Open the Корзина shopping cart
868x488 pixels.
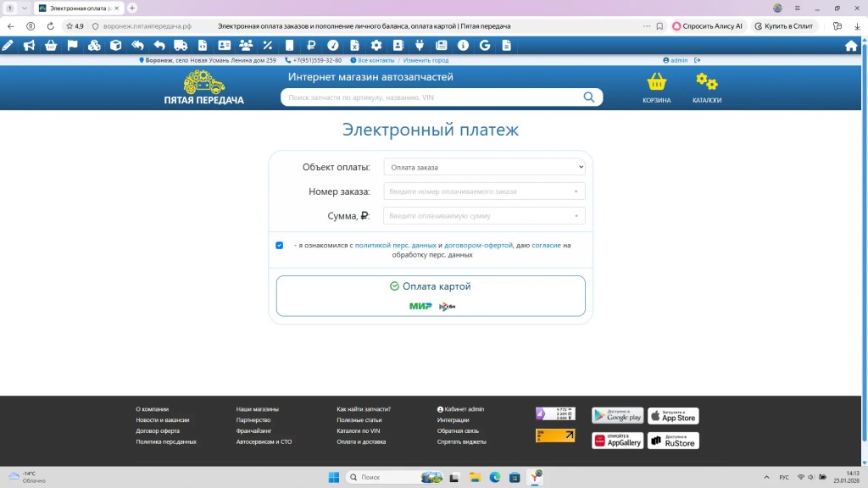click(656, 88)
